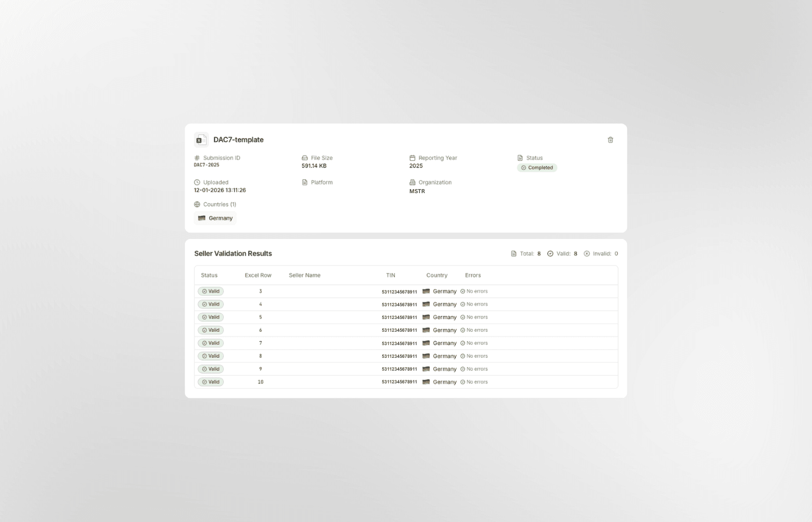
Task: Click the Submission ID hash icon
Action: point(196,157)
